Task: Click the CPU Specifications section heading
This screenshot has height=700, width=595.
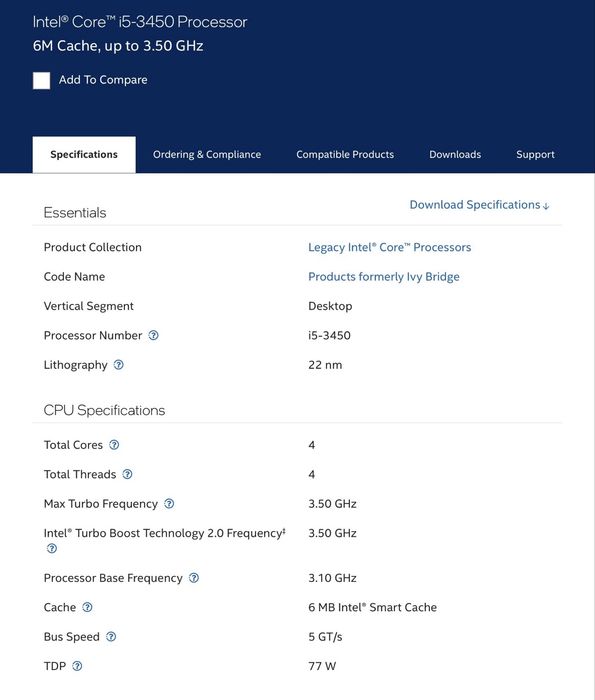Action: [x=104, y=410]
